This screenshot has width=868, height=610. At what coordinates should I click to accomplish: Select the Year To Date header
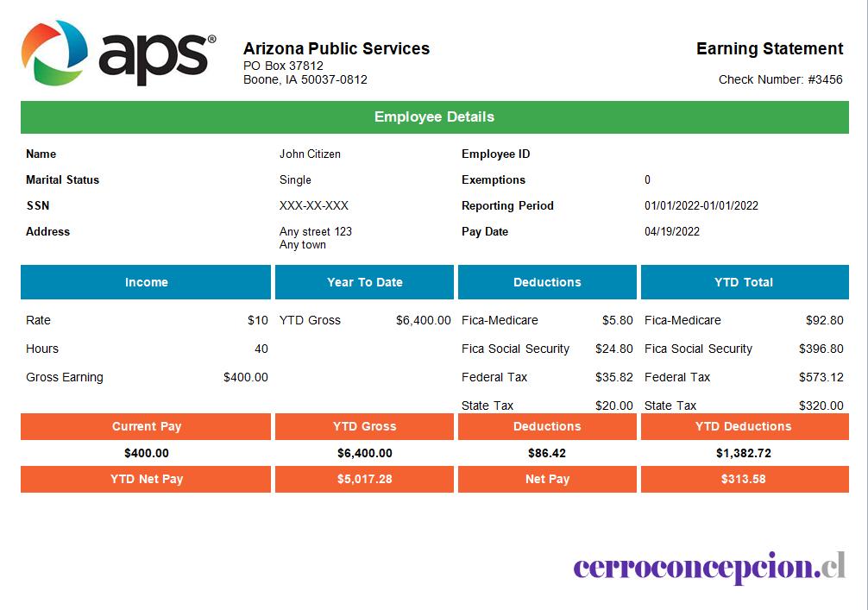pyautogui.click(x=364, y=282)
